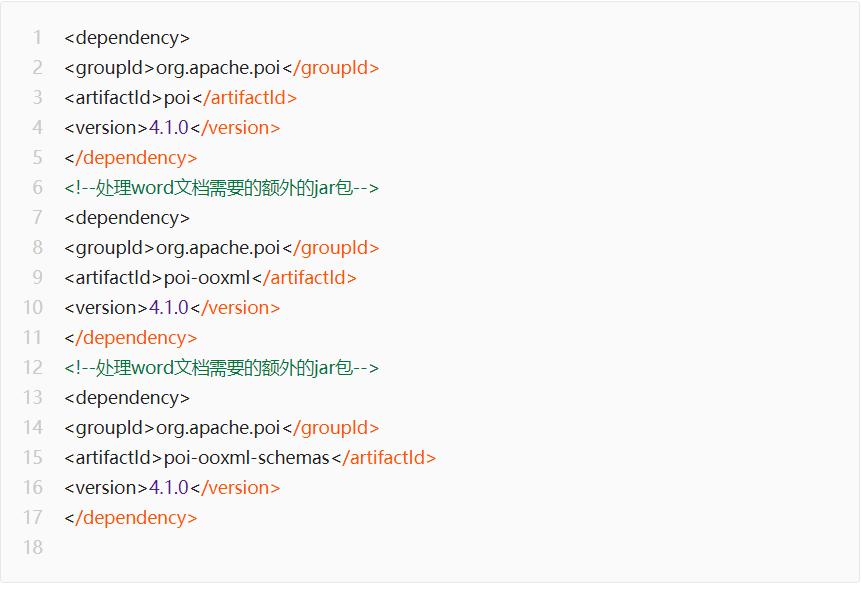This screenshot has height=602, width=862.
Task: Click the poi artifactId text on line 3
Action: coord(177,98)
